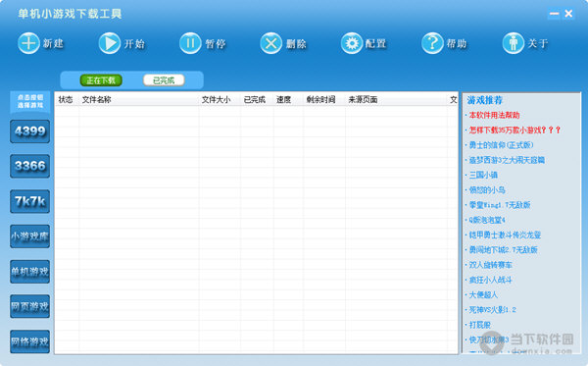Switch to the 正在下载 tab
Viewport: 588px width, 366px height.
coord(101,80)
